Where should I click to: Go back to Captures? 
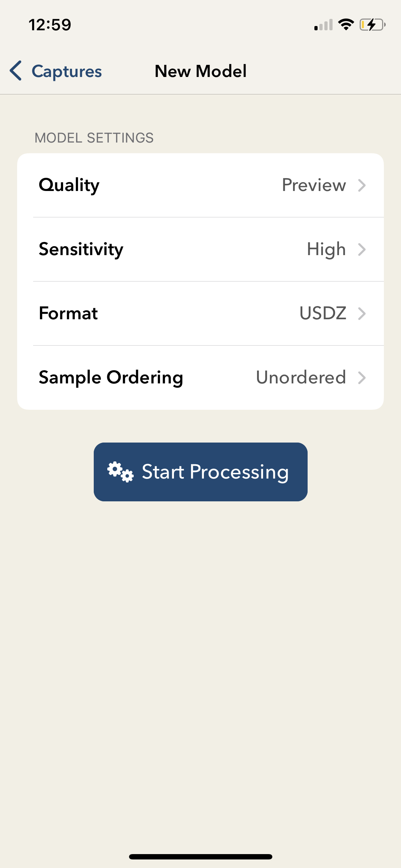pyautogui.click(x=67, y=71)
